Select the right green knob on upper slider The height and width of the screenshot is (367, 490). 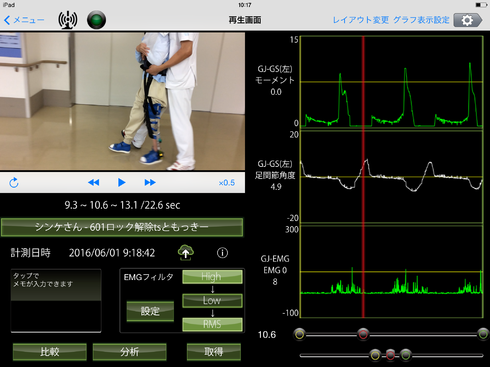(x=483, y=334)
